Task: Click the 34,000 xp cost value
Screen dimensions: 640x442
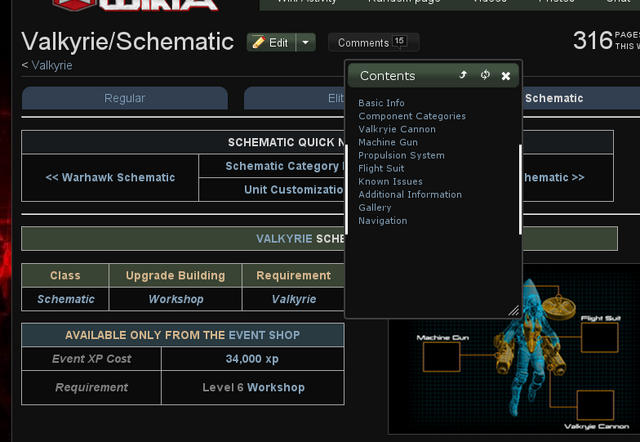Action: coord(252,359)
